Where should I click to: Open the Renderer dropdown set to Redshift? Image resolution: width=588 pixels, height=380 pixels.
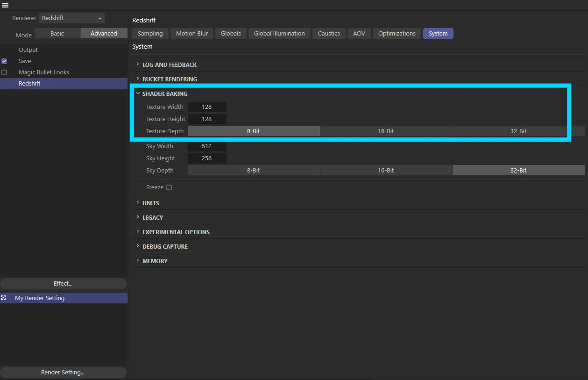pyautogui.click(x=71, y=18)
